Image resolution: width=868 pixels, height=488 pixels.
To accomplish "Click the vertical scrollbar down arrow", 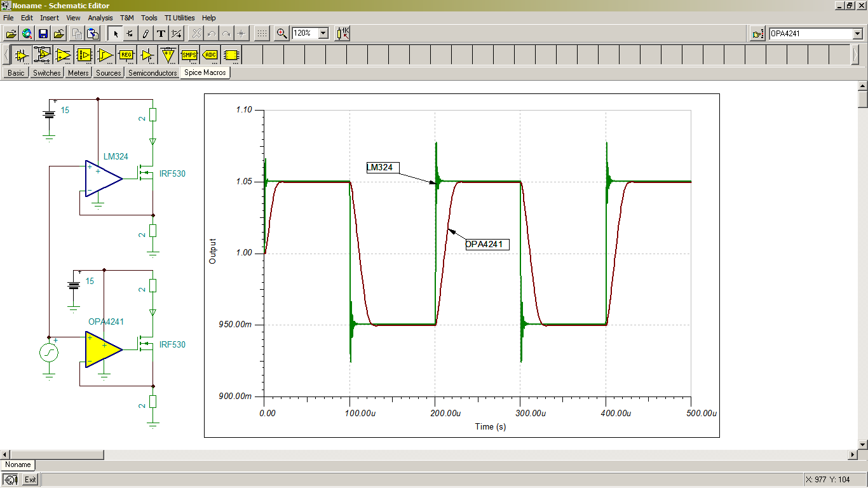I will click(862, 444).
